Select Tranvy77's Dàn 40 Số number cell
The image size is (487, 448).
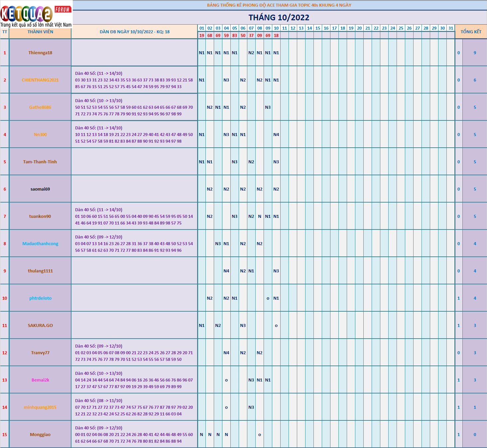tap(134, 353)
